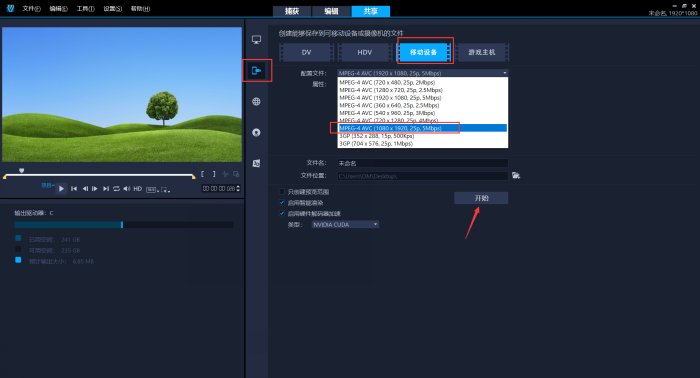
Task: Click the left trim marker of preview bar
Action: [x=4, y=177]
